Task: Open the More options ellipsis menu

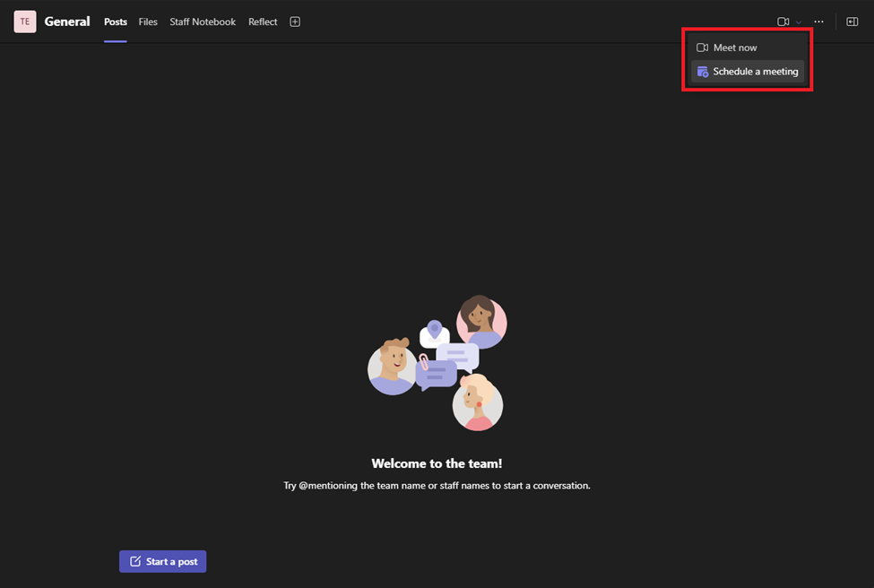Action: pos(818,22)
